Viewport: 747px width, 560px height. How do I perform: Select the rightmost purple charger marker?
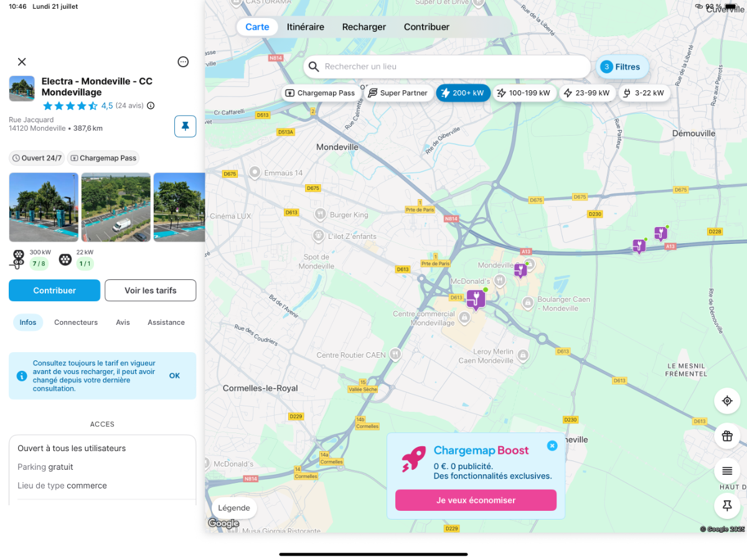661,233
